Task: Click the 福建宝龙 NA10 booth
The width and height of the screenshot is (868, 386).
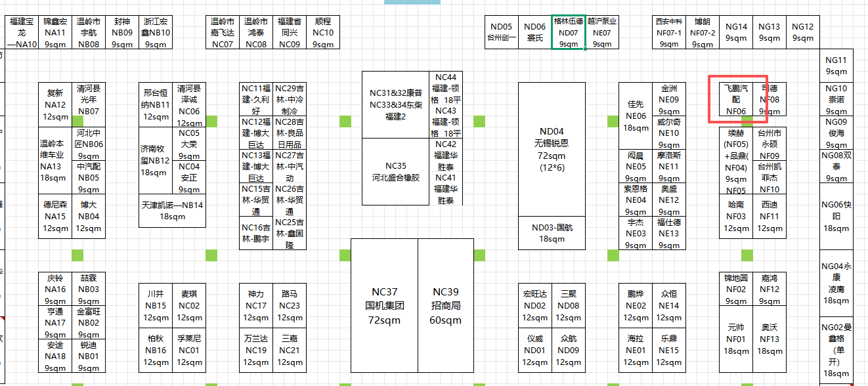Action: pos(22,32)
